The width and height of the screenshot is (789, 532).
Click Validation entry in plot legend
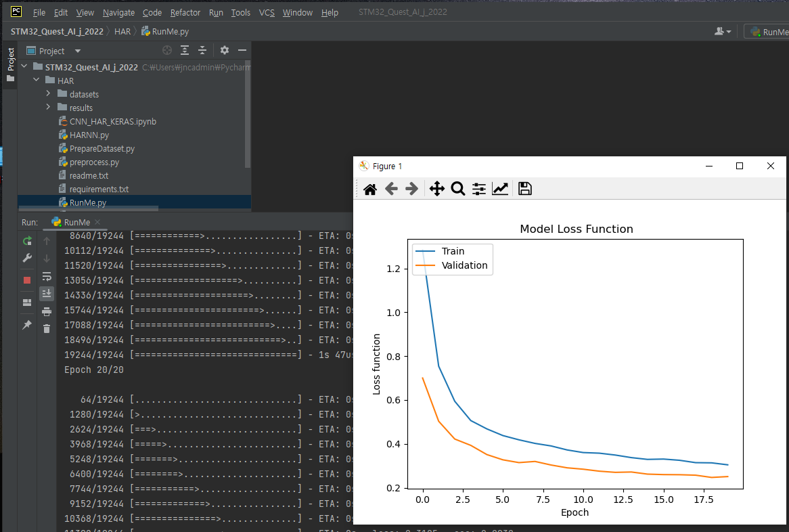coord(452,265)
